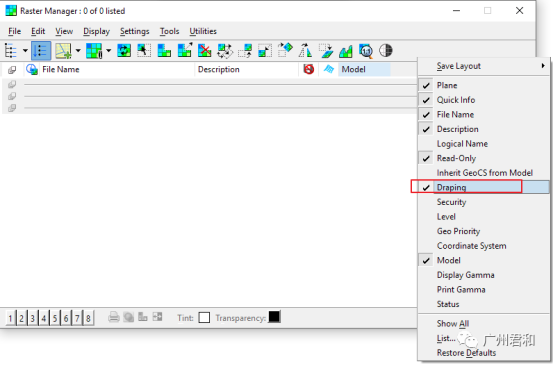This screenshot has width=554, height=365.
Task: Click the warp raster icon with dashed square
Action: [326, 51]
